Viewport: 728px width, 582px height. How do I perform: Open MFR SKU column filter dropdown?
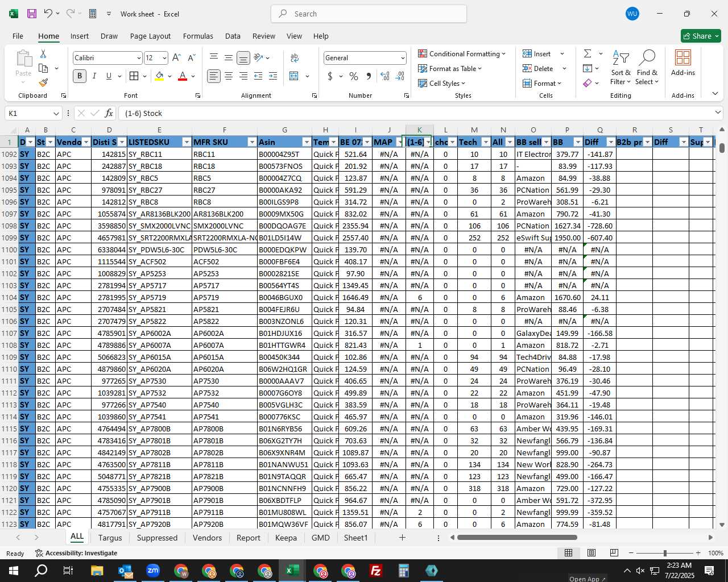click(x=251, y=142)
